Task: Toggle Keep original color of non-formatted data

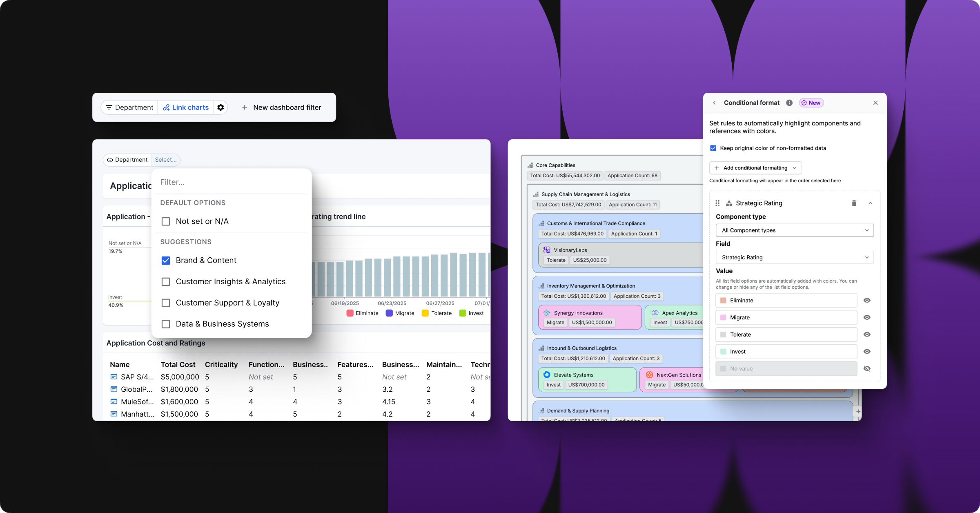Action: pos(713,148)
